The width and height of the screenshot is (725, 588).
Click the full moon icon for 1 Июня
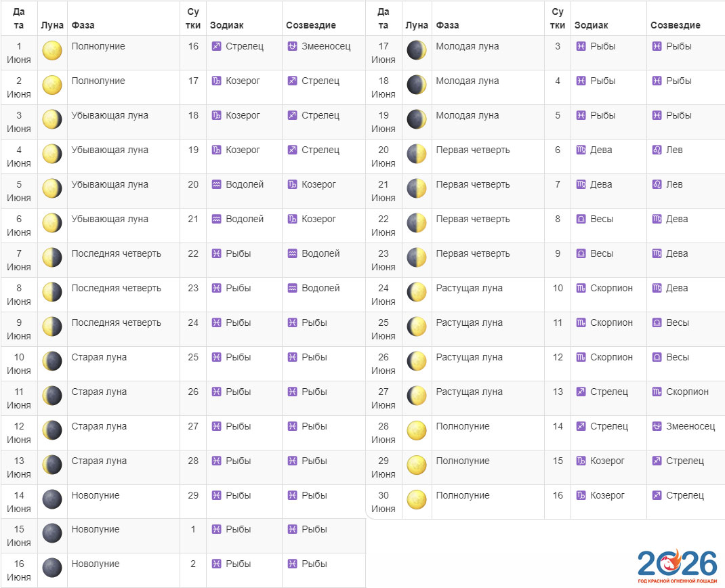point(52,50)
